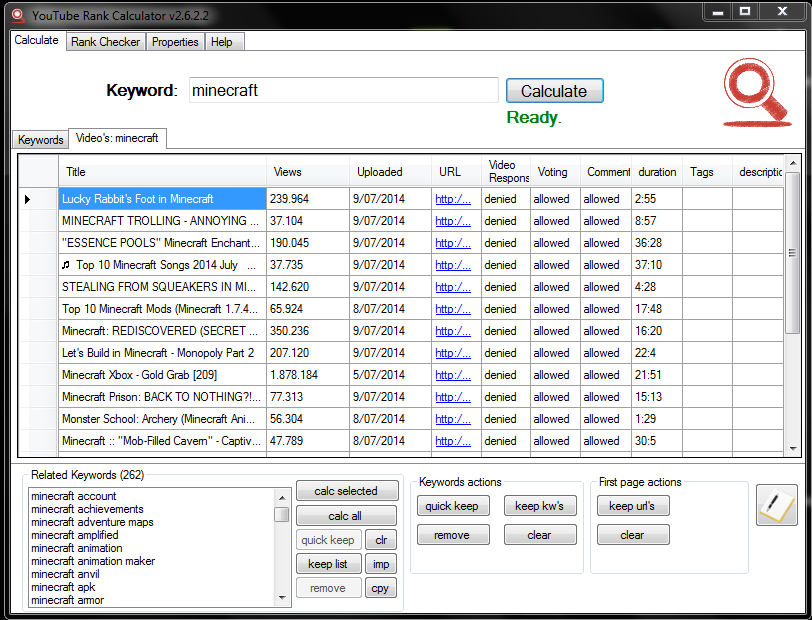Click the keep list button
The height and width of the screenshot is (620, 812).
tap(328, 564)
